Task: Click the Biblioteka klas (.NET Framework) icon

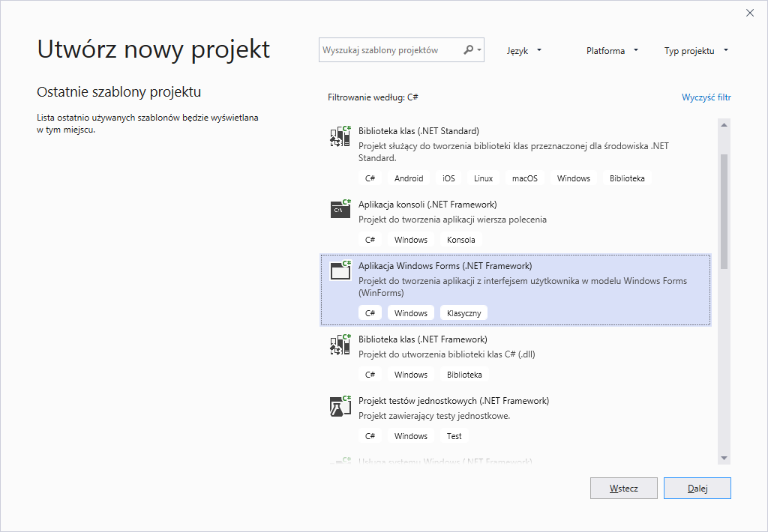Action: 340,345
